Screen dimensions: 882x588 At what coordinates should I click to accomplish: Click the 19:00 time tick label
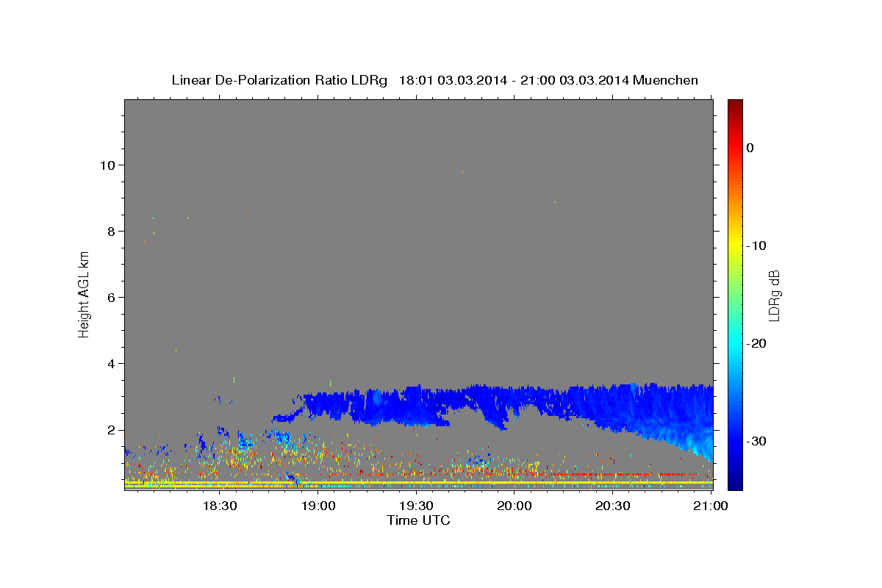click(318, 506)
